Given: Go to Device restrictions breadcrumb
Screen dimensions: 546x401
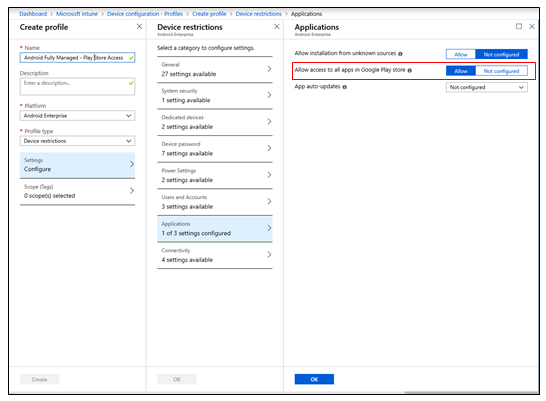Looking at the screenshot, I should click(x=259, y=14).
